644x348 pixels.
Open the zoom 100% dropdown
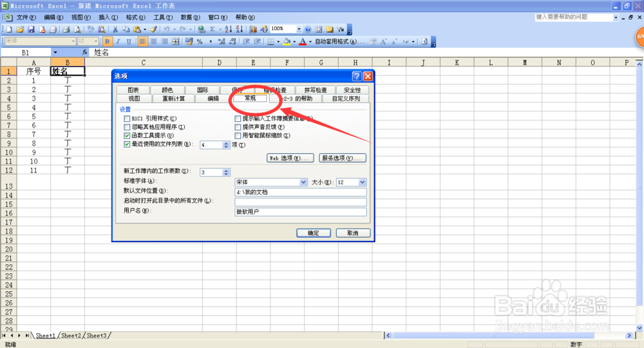click(299, 29)
